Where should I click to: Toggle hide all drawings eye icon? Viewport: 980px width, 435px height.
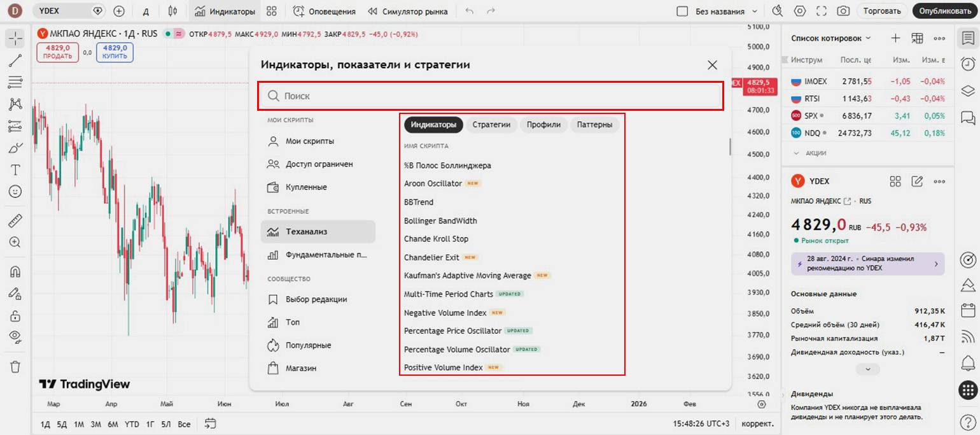pyautogui.click(x=15, y=336)
